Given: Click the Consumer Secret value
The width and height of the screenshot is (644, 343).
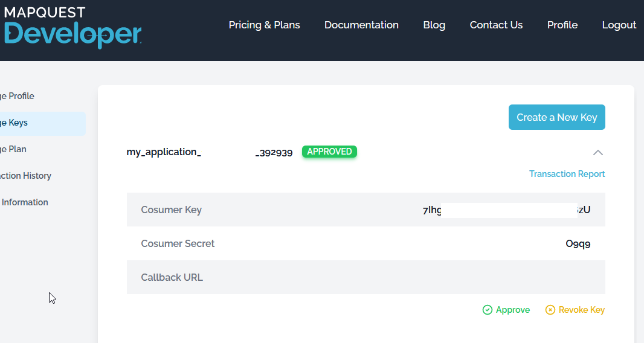Looking at the screenshot, I should click(578, 244).
